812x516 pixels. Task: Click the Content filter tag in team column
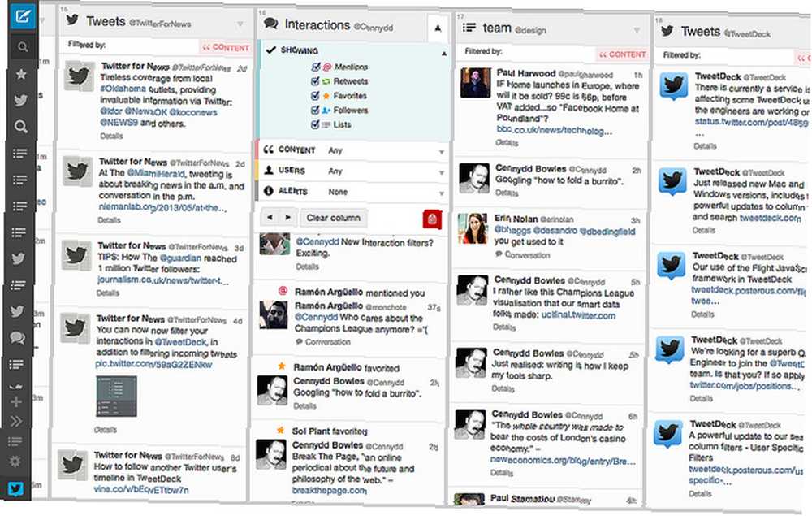[622, 54]
